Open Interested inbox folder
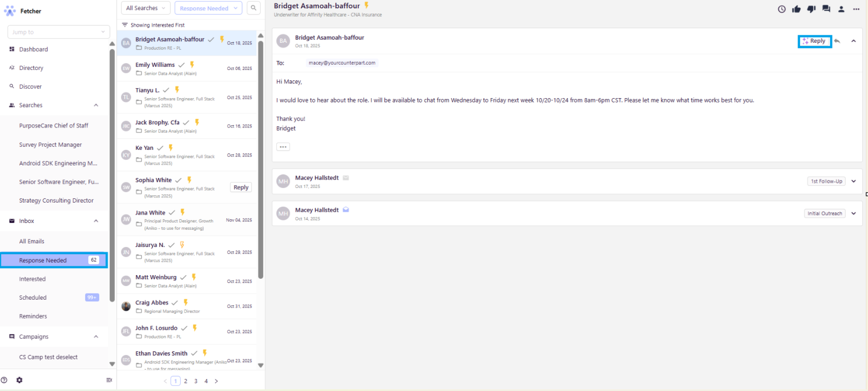Viewport: 868px width, 391px height. (x=32, y=279)
